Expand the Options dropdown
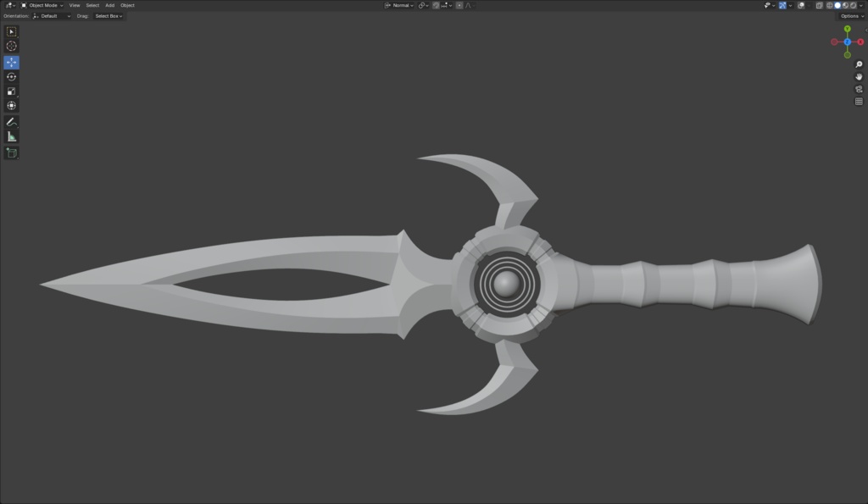 pyautogui.click(x=849, y=15)
